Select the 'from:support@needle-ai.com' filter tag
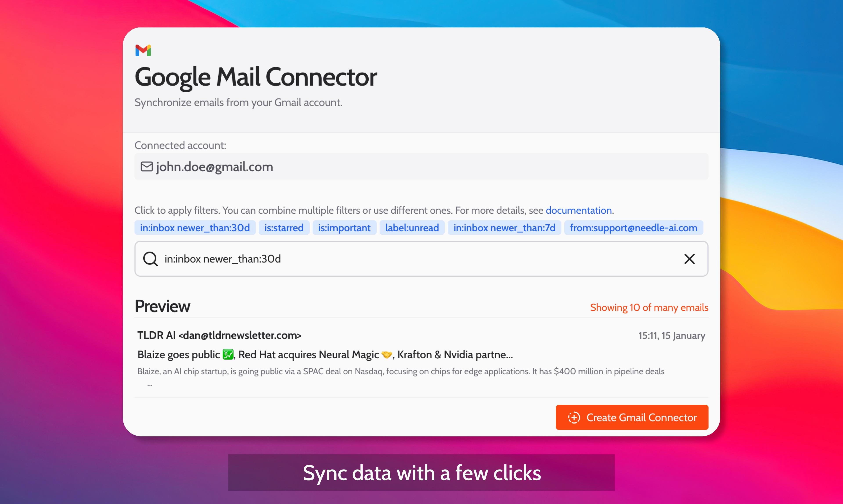The height and width of the screenshot is (504, 843). point(633,227)
